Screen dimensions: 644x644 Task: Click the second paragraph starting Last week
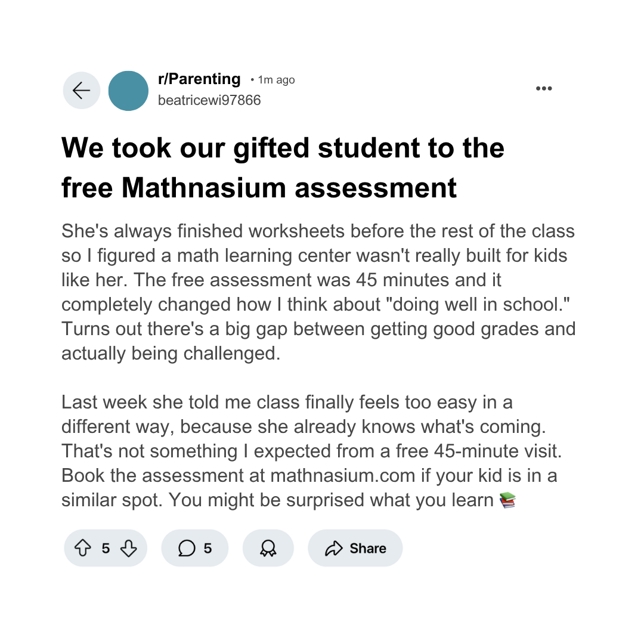pos(311,451)
